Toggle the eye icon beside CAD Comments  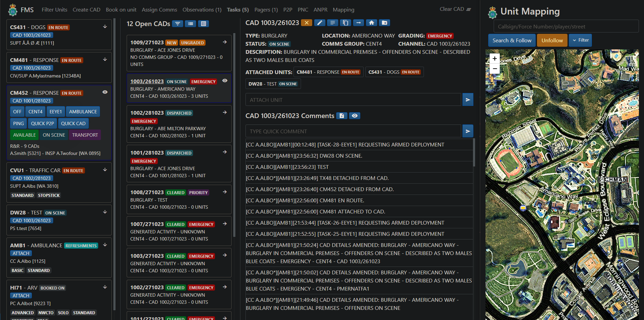(x=355, y=116)
